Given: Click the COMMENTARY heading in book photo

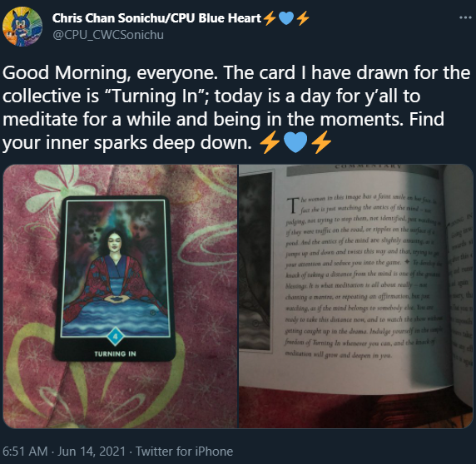Looking at the screenshot, I should click(x=368, y=166).
